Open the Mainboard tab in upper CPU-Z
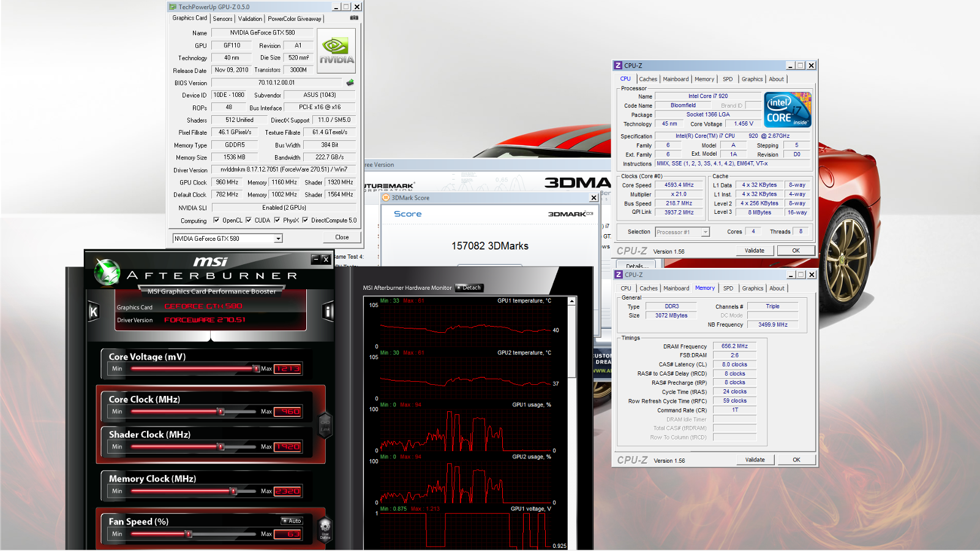 point(676,79)
